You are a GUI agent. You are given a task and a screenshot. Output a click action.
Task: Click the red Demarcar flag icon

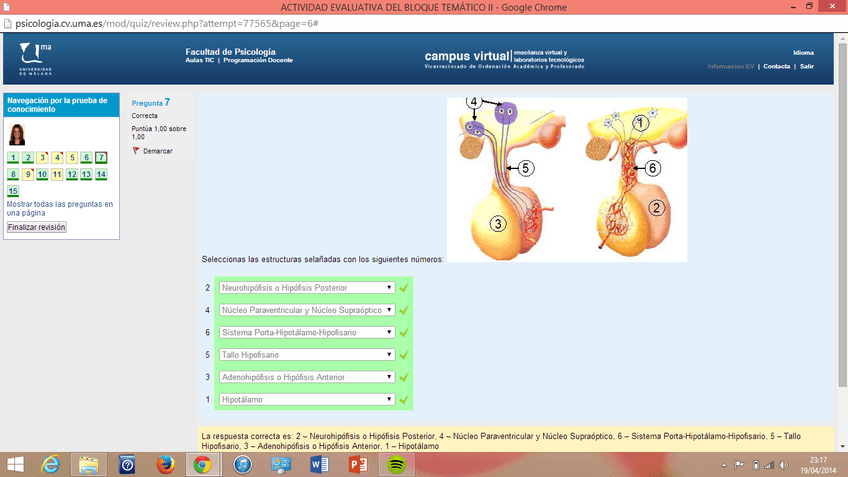point(136,151)
